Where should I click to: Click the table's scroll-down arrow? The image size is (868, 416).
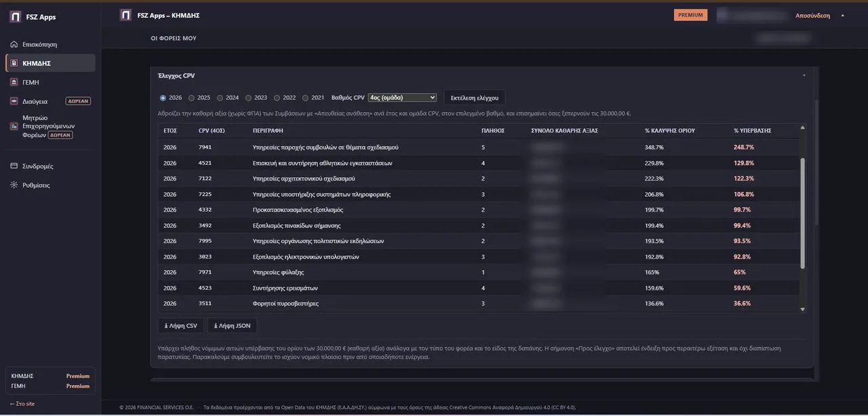(803, 309)
